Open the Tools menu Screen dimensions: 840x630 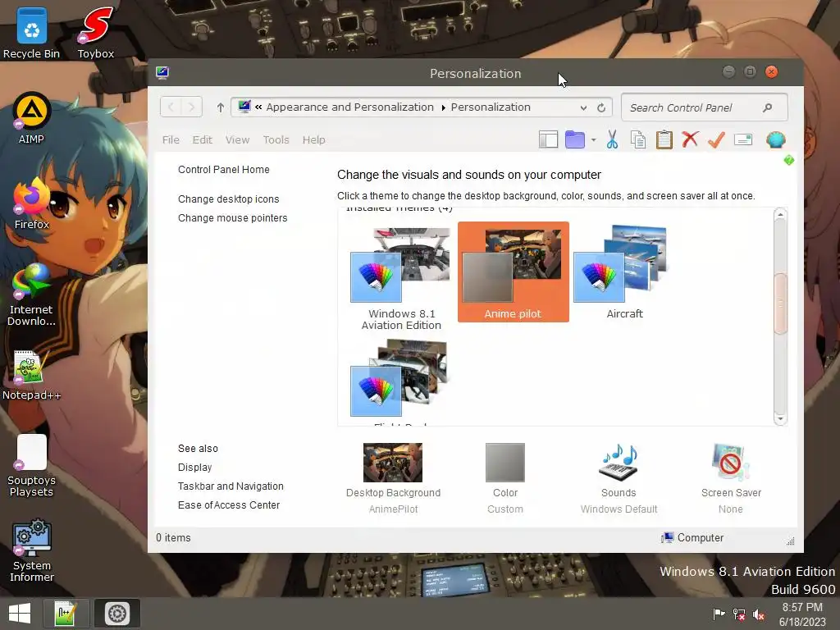click(276, 139)
